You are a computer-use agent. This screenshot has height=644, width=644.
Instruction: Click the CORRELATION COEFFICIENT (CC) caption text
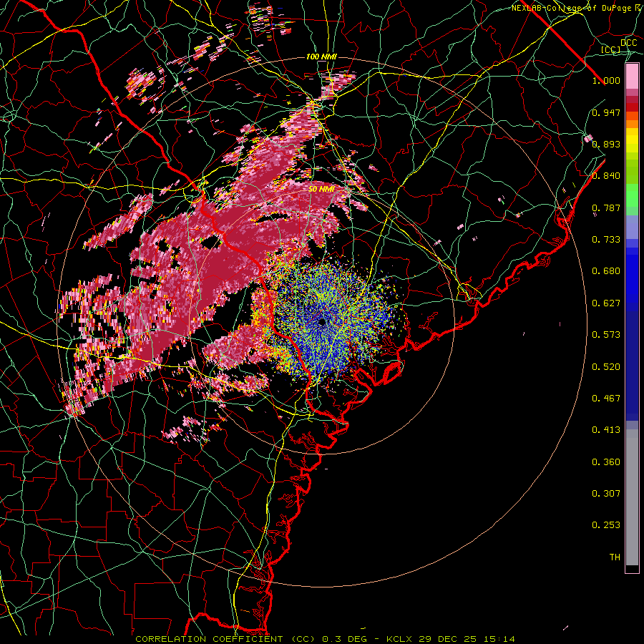click(x=225, y=639)
